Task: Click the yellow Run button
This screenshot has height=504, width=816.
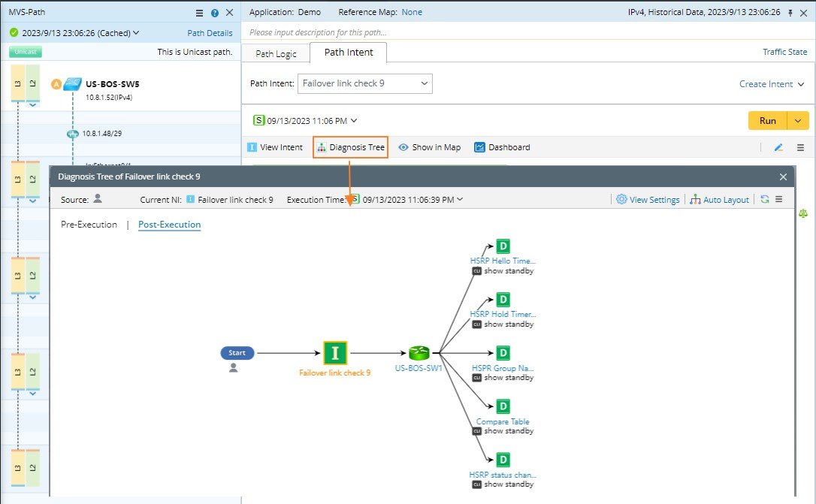Action: [x=767, y=120]
